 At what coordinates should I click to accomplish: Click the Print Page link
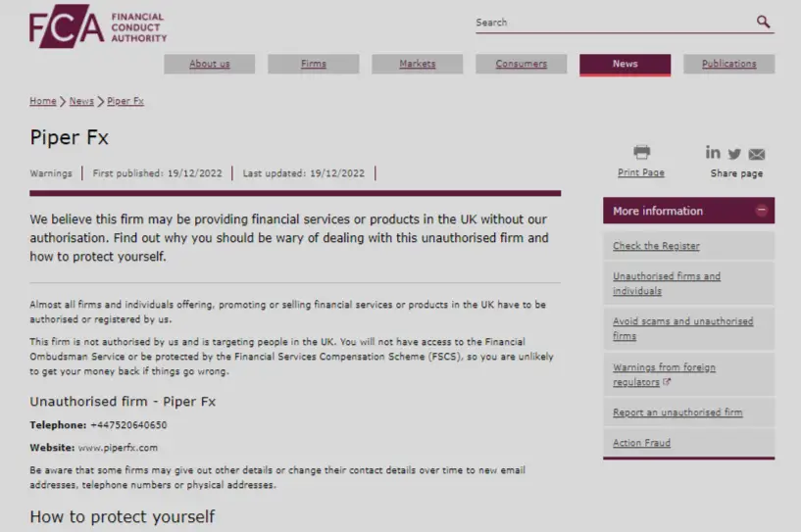point(641,172)
